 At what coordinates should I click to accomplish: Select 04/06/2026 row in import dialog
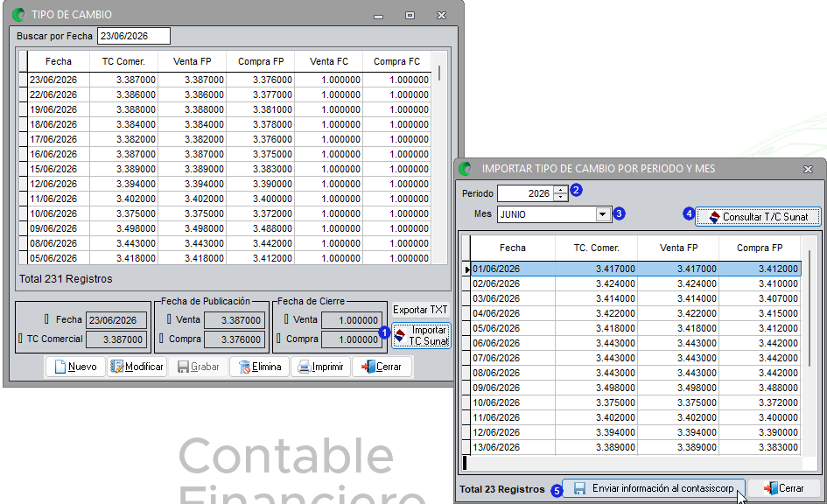pos(635,313)
